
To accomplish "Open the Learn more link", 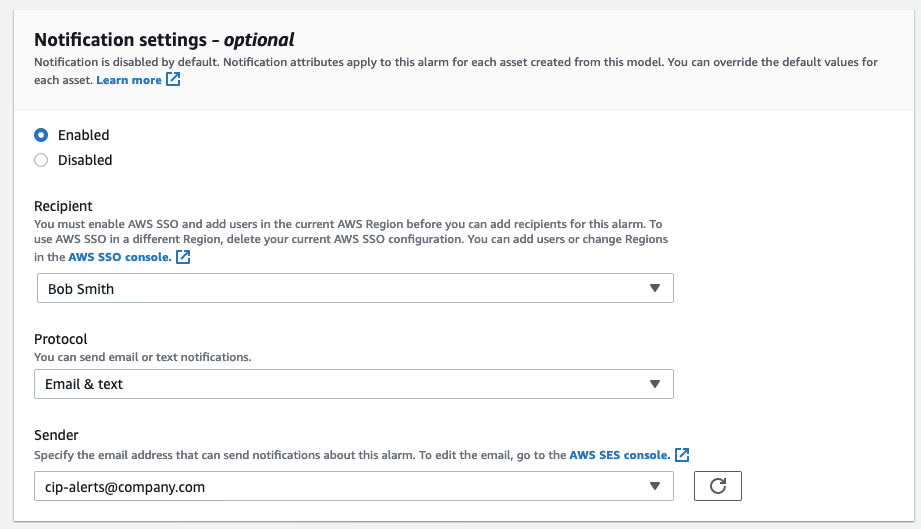I will 129,80.
